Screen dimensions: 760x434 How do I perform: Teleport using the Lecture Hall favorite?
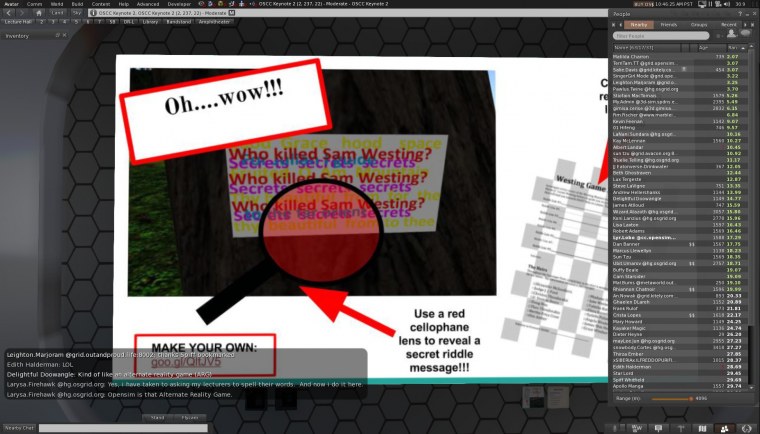click(x=19, y=21)
